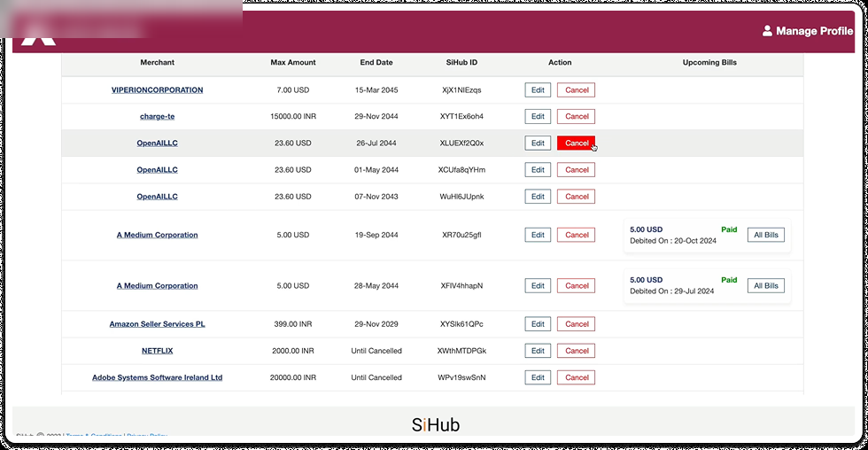Screen dimensions: 868x450
Task: Click the SiHub footer logo
Action: 436,424
